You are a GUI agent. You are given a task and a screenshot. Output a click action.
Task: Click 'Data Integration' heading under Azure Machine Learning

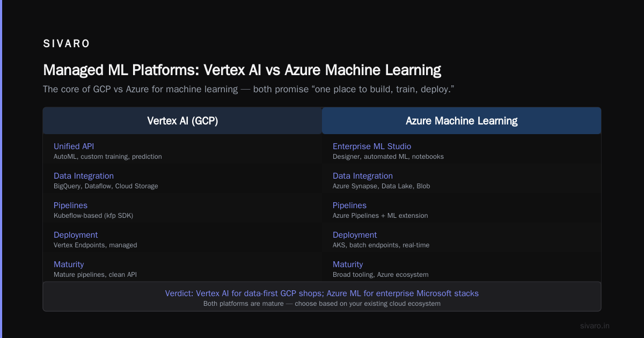click(x=363, y=176)
